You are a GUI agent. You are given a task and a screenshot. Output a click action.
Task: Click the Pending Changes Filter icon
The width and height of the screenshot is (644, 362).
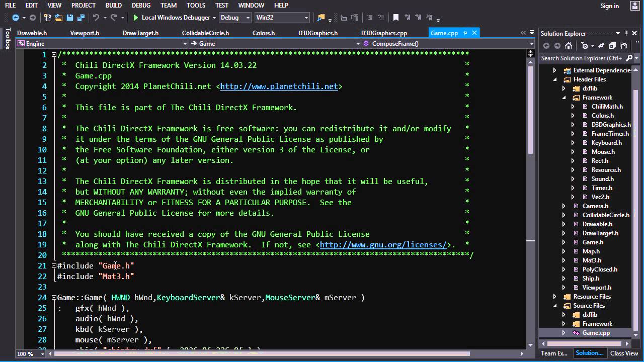point(584,46)
